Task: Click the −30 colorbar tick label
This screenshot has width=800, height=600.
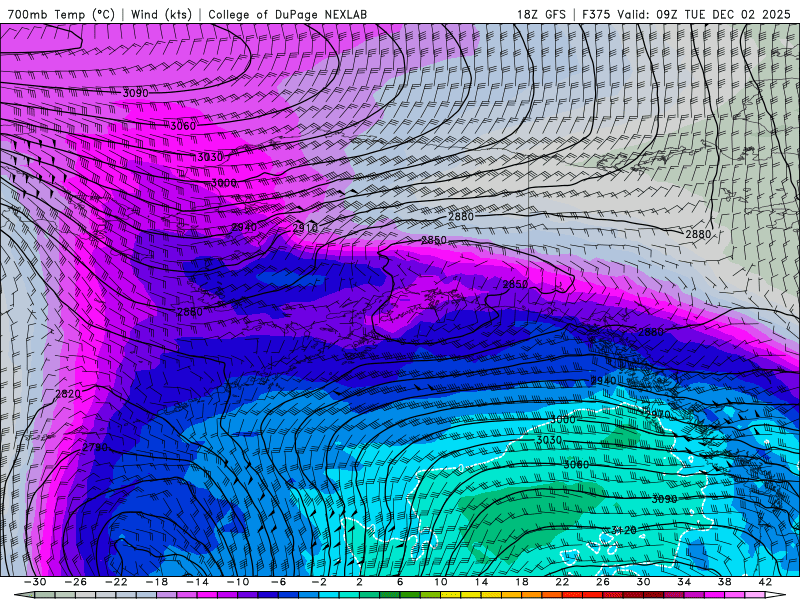Action: pyautogui.click(x=35, y=582)
